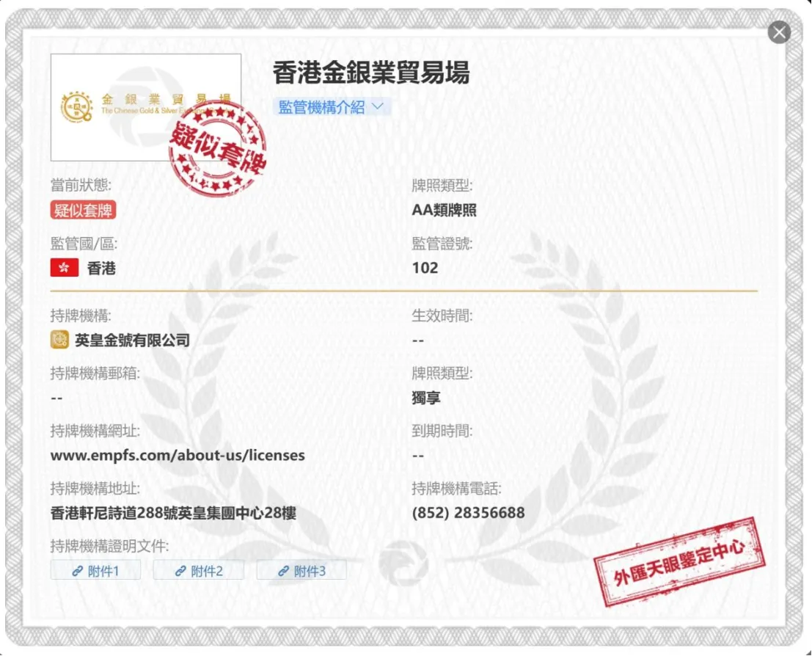Click the 到期時間 label
Viewport: 812px width, 656px height.
coord(442,431)
